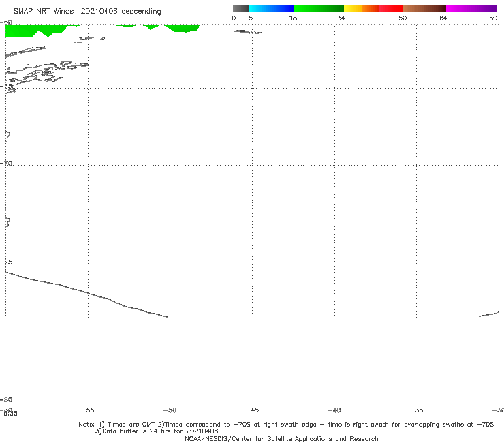Click the latitude label '-70'

click(6, 164)
